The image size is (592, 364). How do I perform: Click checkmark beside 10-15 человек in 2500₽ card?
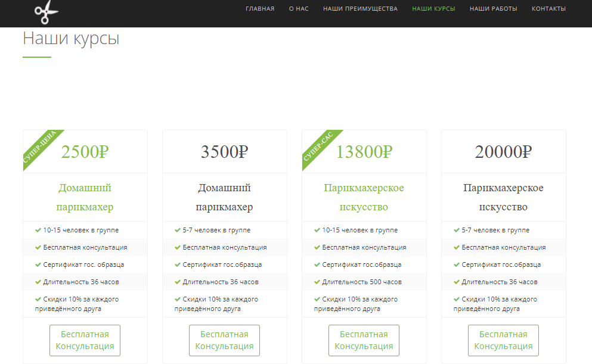38,230
